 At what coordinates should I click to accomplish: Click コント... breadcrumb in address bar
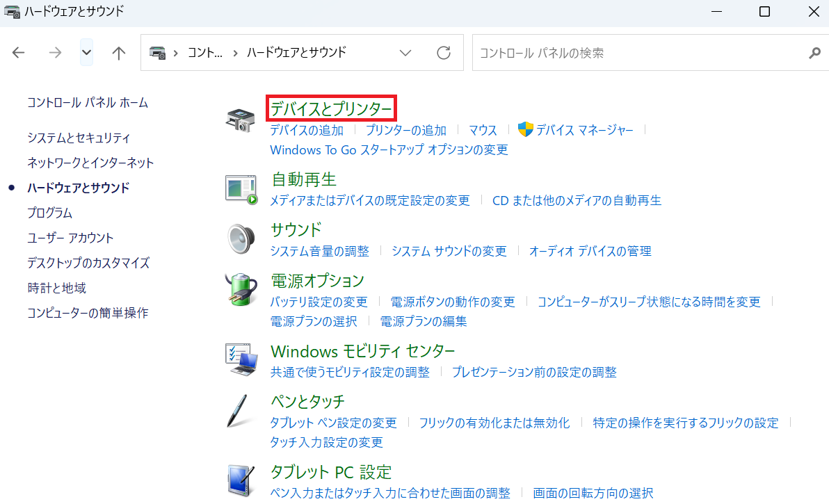point(205,52)
